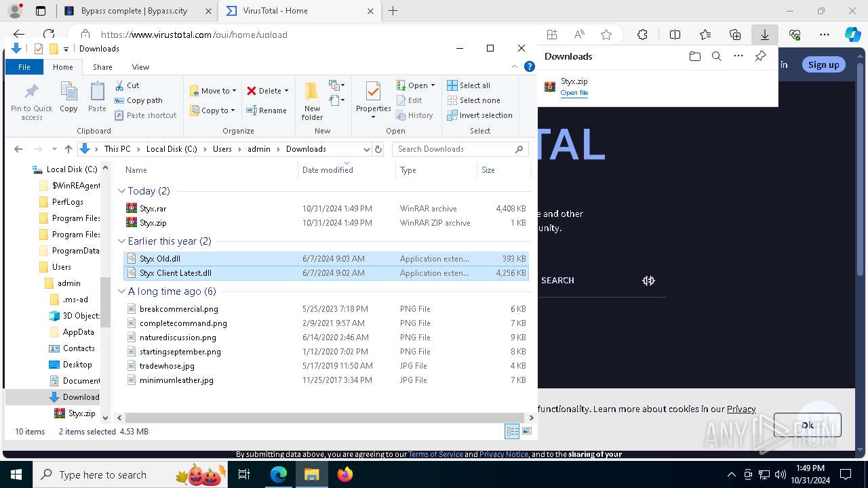This screenshot has height=488, width=868.
Task: Click Select all in ribbon
Action: point(469,85)
